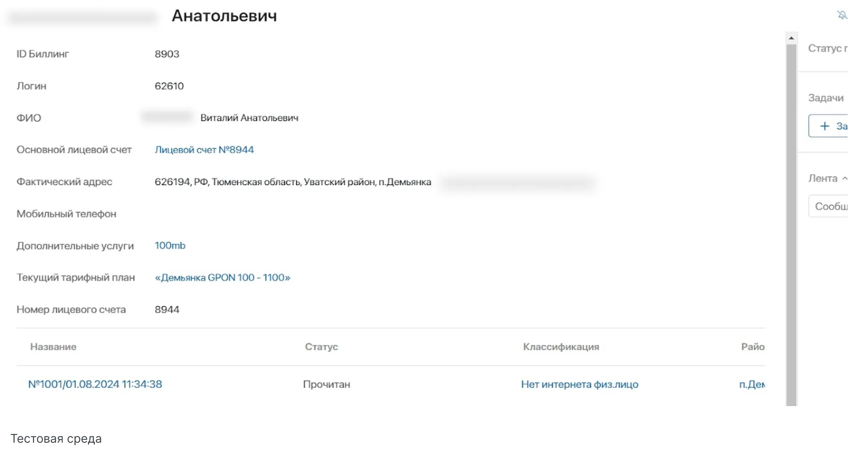868x458 pixels.
Task: Focus the Сообщение message input field
Action: pyautogui.click(x=830, y=206)
